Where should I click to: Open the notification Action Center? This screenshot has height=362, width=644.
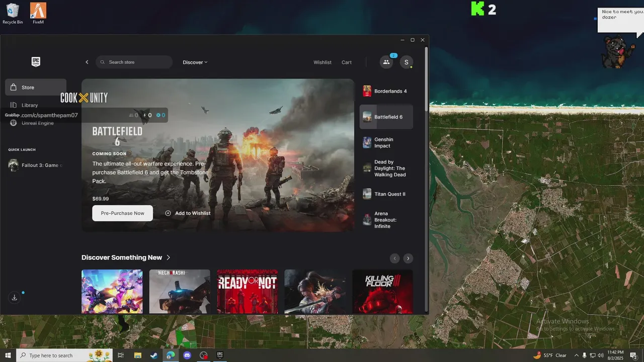click(633, 355)
